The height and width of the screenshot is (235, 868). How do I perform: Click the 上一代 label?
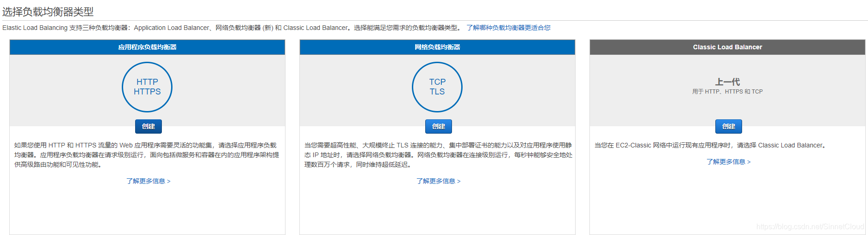click(x=727, y=82)
